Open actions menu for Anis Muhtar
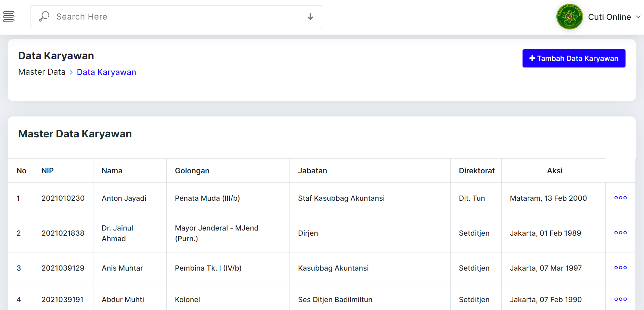This screenshot has height=310, width=644. click(620, 268)
